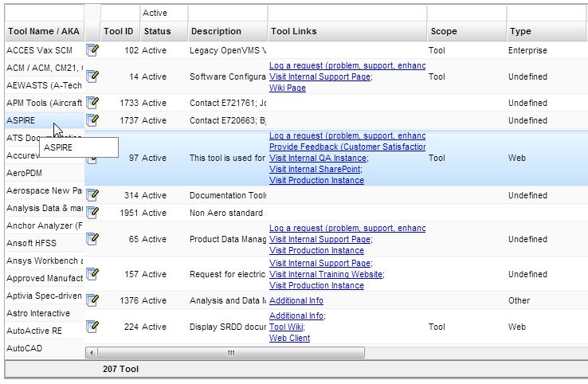The image size is (588, 384).
Task: Click the Web Client link
Action: pos(289,338)
